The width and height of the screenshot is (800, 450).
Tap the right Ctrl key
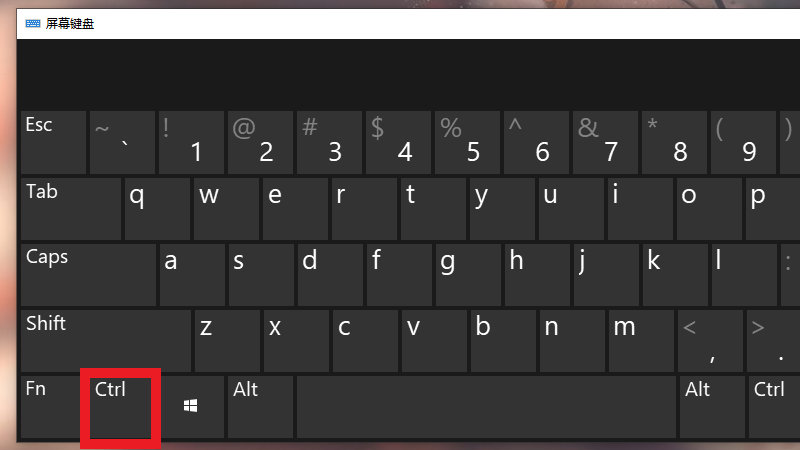[773, 407]
